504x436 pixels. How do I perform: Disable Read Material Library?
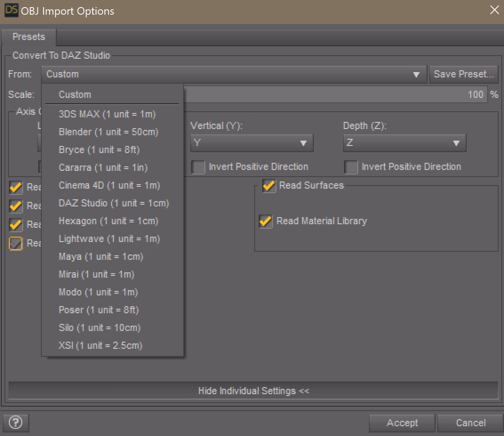coord(265,221)
